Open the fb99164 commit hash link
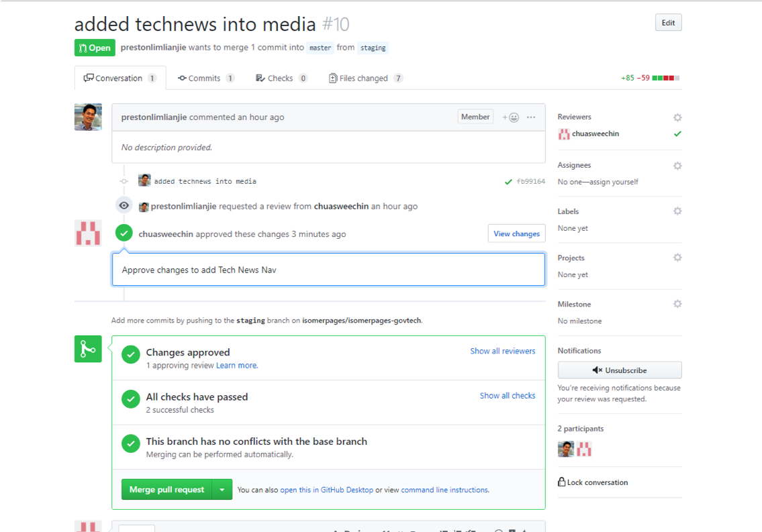 pos(530,182)
